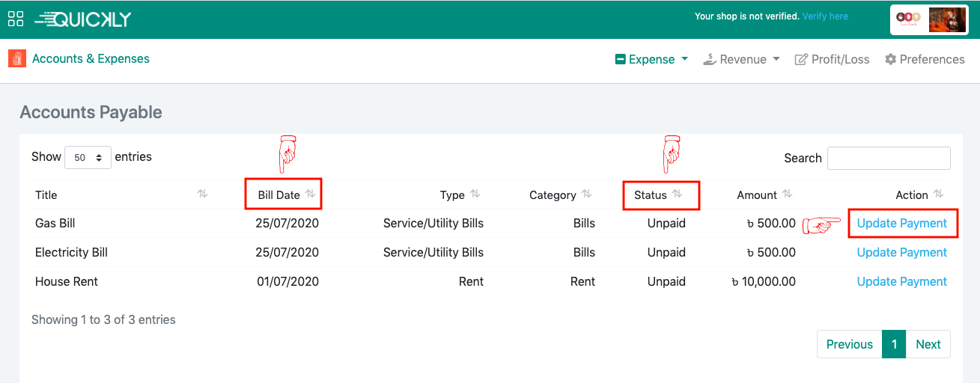The height and width of the screenshot is (383, 980).
Task: Open the app grid menu icon
Action: 16,19
